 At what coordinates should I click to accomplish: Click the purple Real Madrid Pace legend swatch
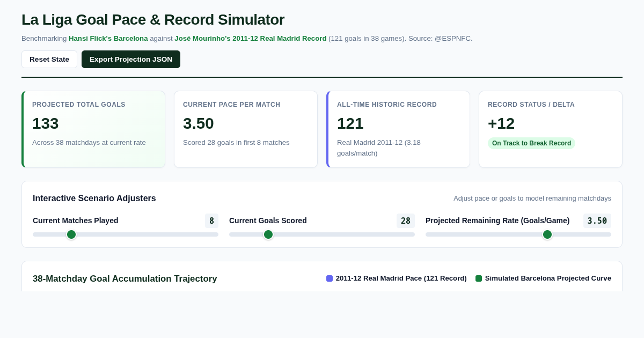coord(330,278)
